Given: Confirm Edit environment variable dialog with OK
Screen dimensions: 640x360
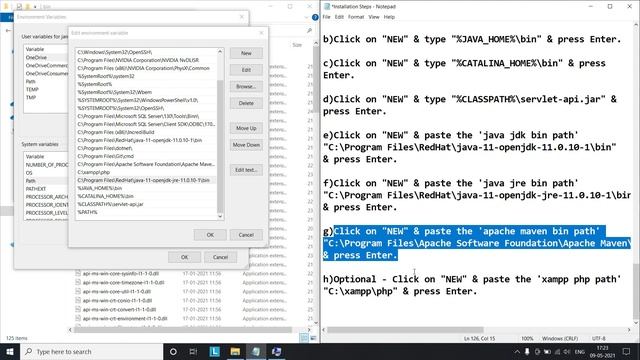Looking at the screenshot, I should point(210,235).
